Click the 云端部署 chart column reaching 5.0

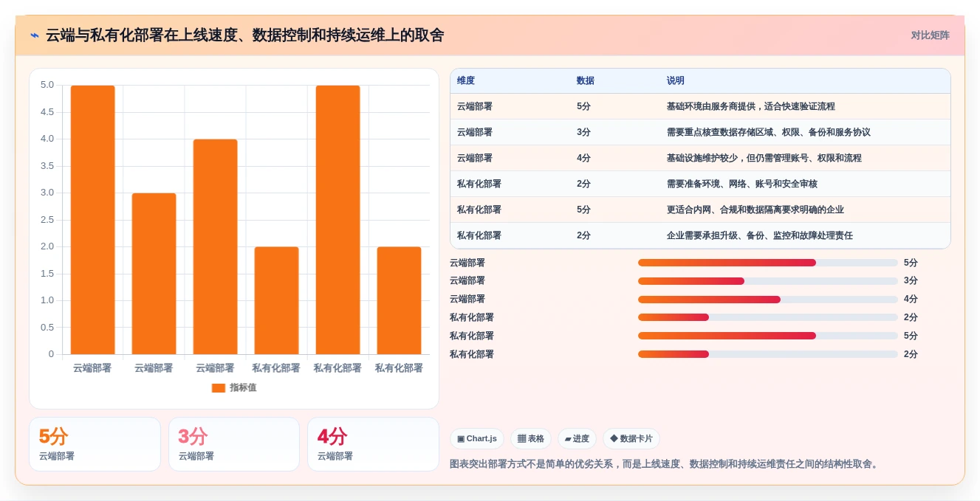(92, 220)
